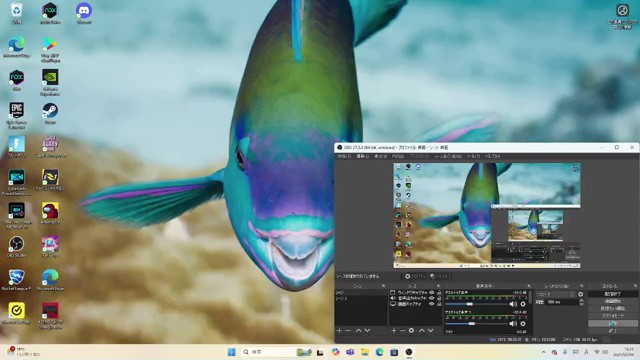Open the Help menu in OBS
The height and width of the screenshot is (360, 640).
click(x=492, y=156)
